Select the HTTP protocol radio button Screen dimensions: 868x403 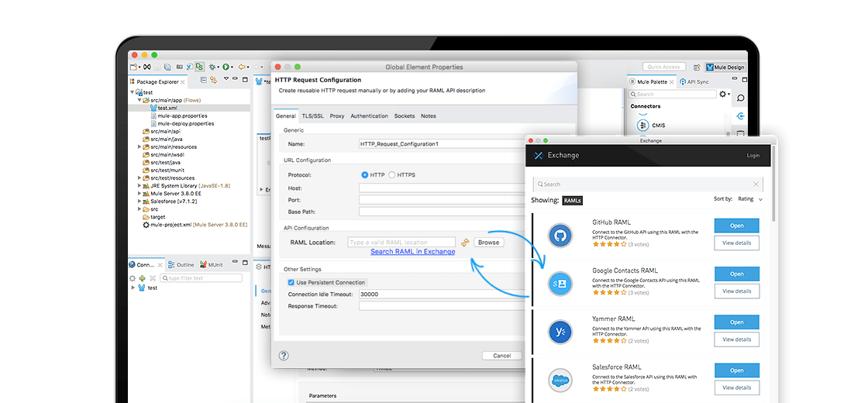[x=365, y=175]
